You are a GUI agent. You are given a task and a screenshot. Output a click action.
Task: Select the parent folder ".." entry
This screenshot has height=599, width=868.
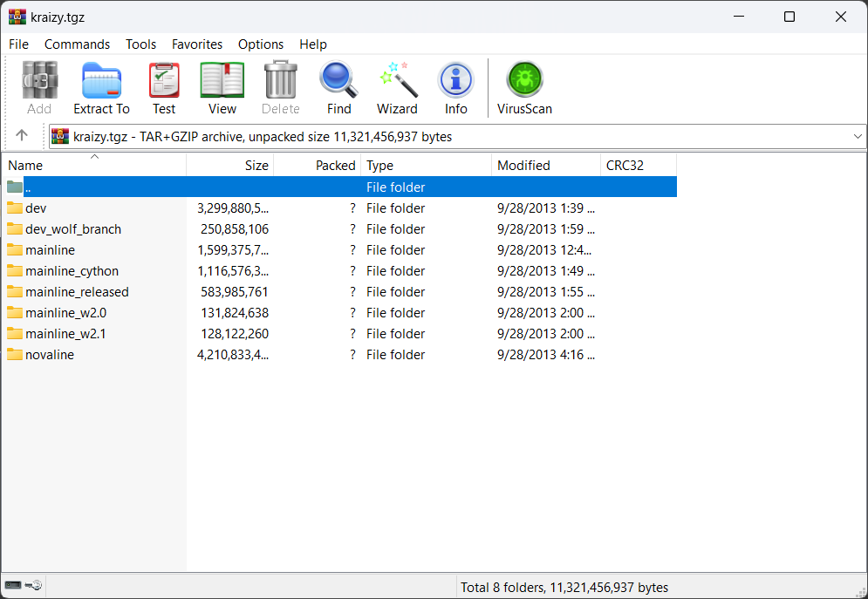(x=28, y=187)
